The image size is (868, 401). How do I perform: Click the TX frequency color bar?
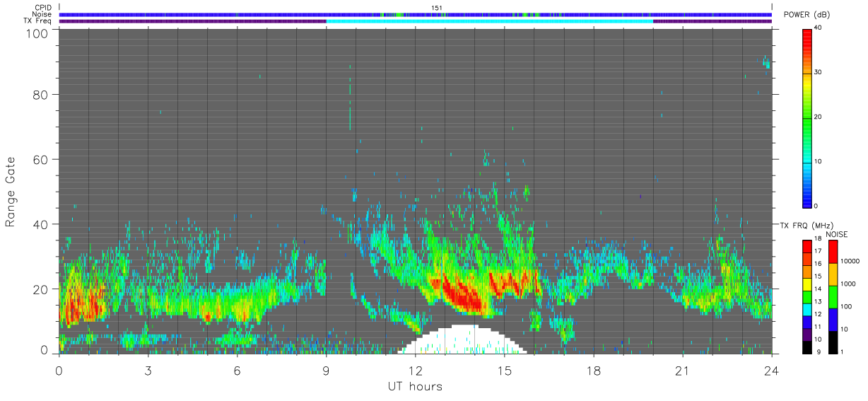tap(807, 297)
